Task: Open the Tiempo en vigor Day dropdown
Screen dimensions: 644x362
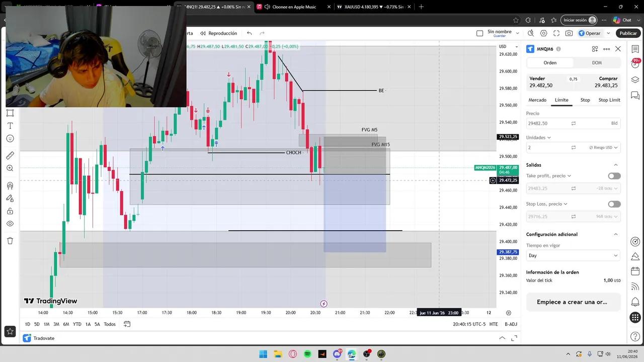Action: (573, 255)
